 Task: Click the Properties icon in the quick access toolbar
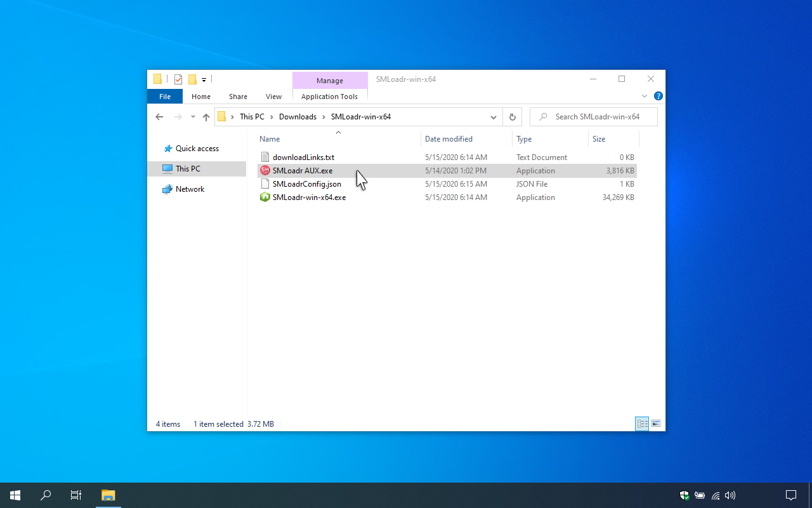pos(178,79)
